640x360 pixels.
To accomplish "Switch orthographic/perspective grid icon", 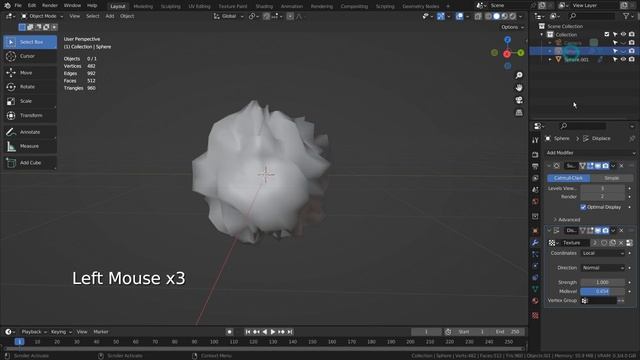I will click(519, 112).
